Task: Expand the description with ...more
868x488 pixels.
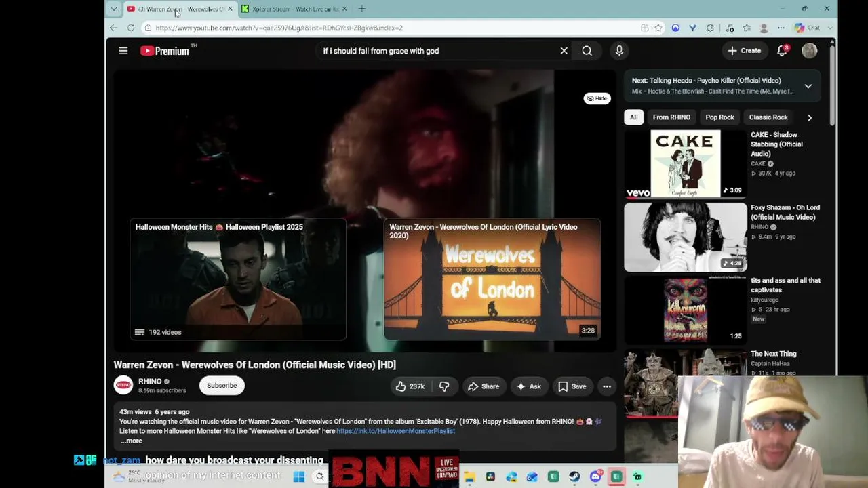Action: 132,441
